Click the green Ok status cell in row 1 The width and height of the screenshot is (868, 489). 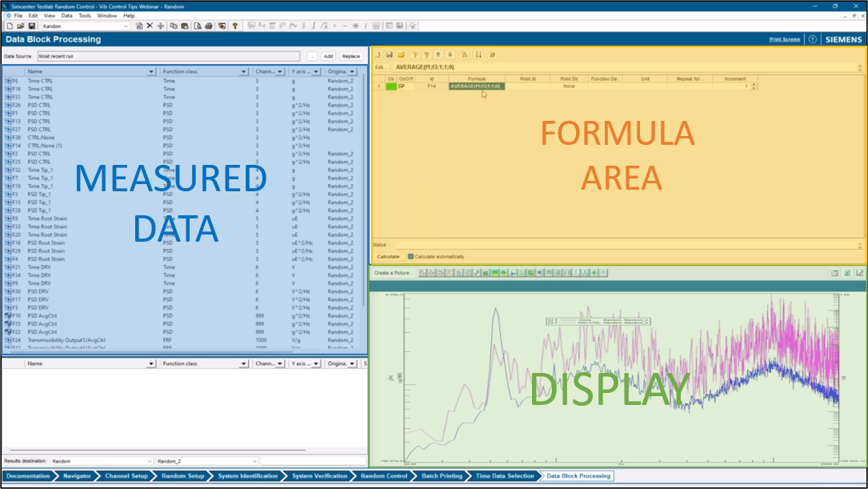point(391,86)
